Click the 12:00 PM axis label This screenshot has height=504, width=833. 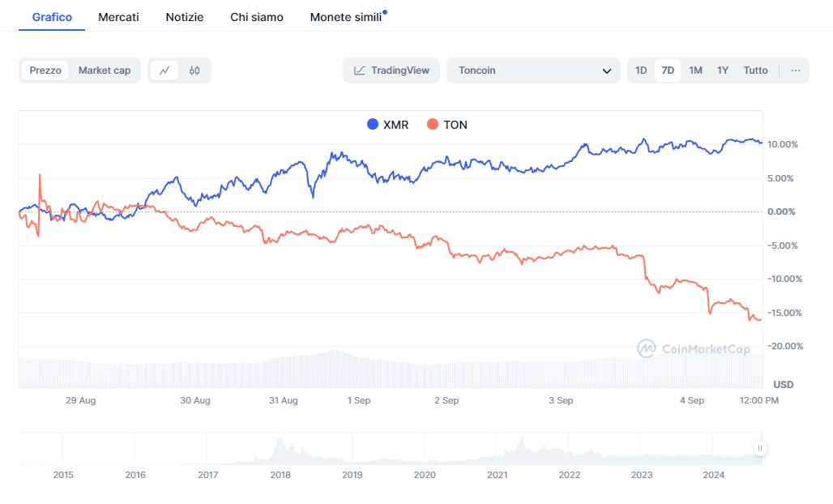759,400
